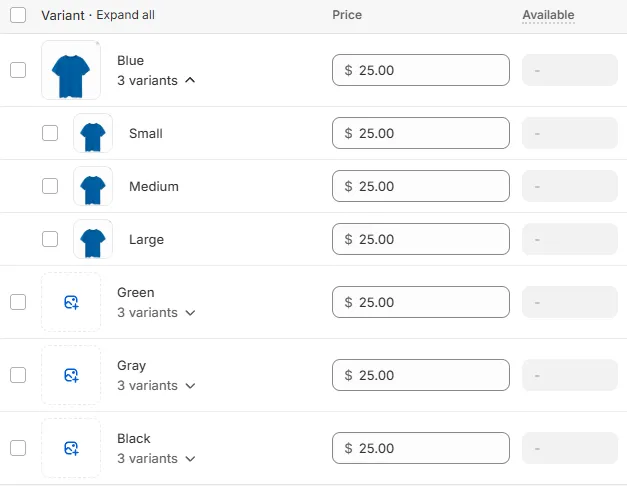This screenshot has height=486, width=627.
Task: Click the add image icon for Black
Action: (x=71, y=448)
